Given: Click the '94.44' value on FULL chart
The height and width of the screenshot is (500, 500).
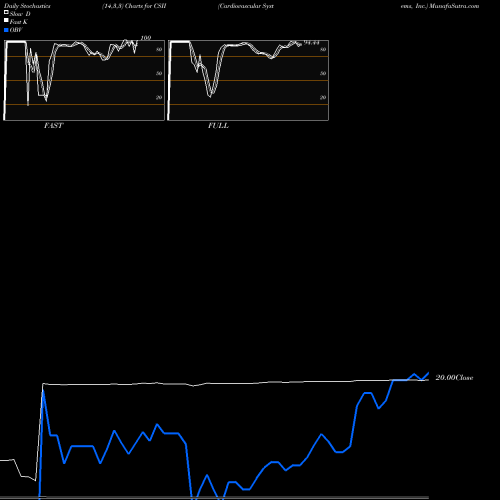Looking at the screenshot, I should tap(312, 43).
